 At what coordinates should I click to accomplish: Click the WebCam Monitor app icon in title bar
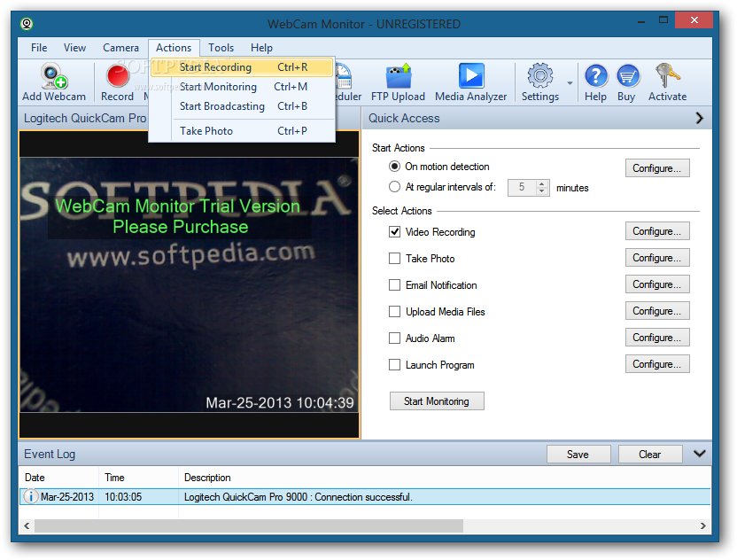[27, 23]
